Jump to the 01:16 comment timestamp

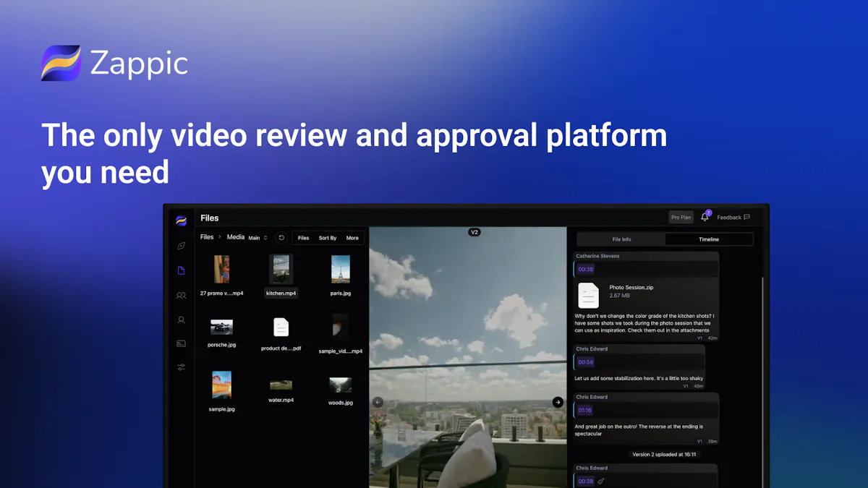tap(585, 410)
